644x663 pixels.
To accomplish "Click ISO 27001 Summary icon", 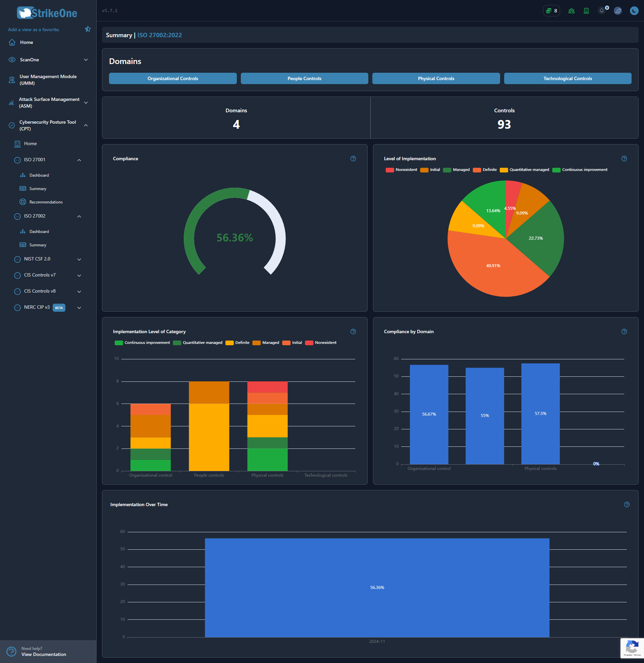I will (x=23, y=188).
